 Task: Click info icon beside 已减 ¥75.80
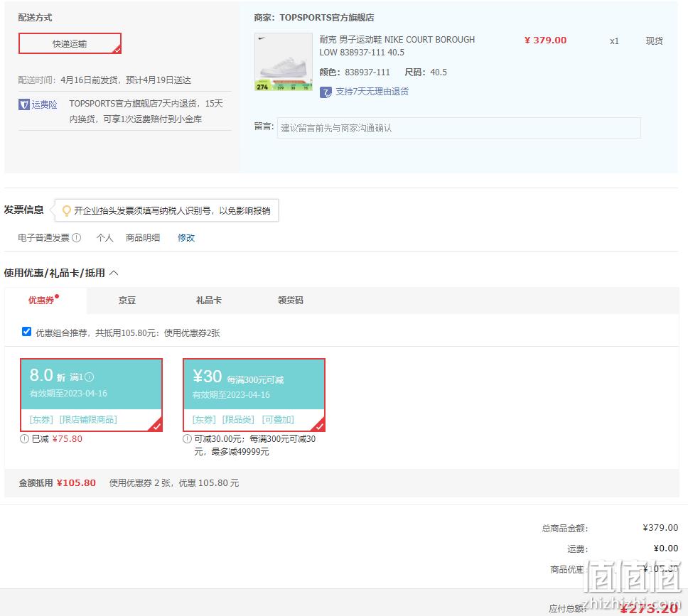(x=24, y=439)
